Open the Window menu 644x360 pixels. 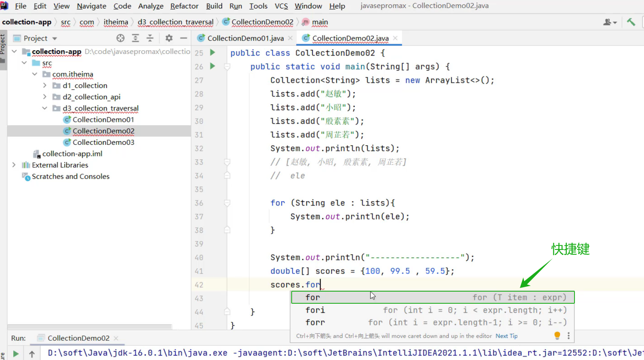pyautogui.click(x=308, y=6)
